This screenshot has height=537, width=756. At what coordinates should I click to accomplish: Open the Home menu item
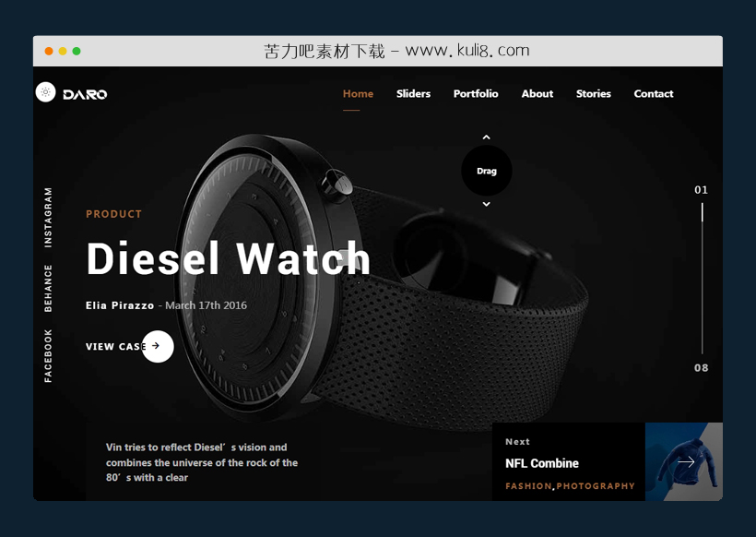pos(358,93)
